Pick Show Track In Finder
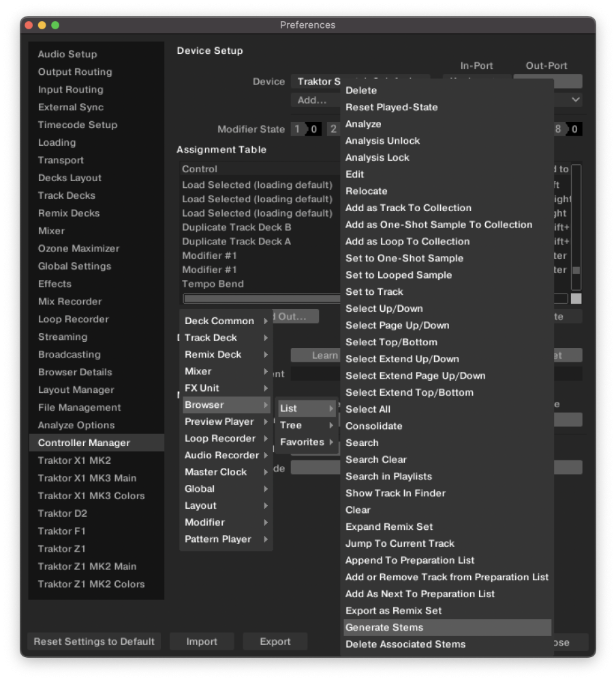The image size is (616, 681). pos(447,493)
